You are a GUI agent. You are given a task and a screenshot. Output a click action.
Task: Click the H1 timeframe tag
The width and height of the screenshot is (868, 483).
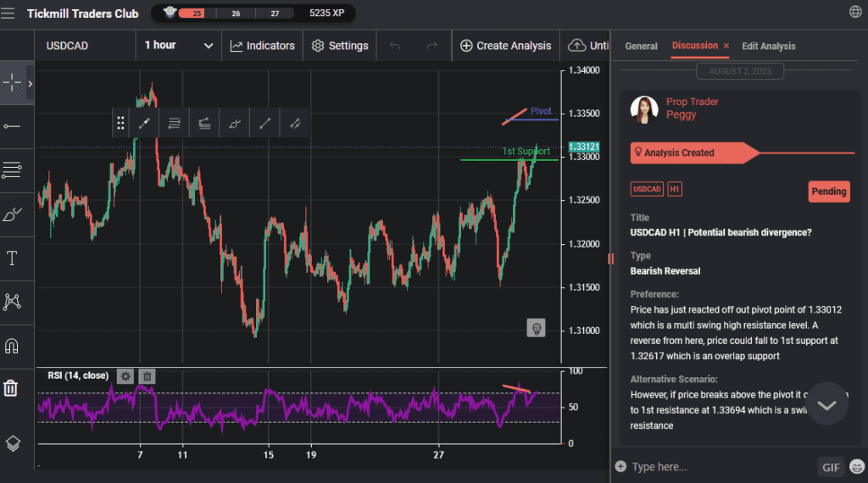tap(674, 189)
